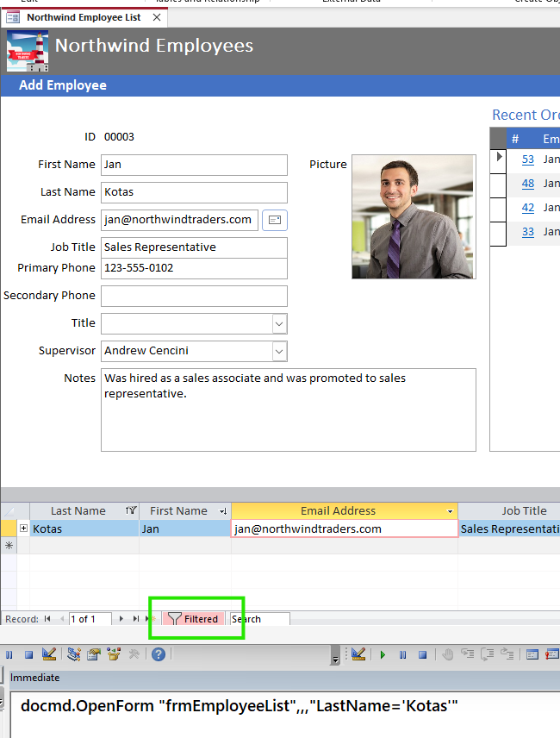Click the Toggle Breakpoint hand icon

tap(448, 654)
